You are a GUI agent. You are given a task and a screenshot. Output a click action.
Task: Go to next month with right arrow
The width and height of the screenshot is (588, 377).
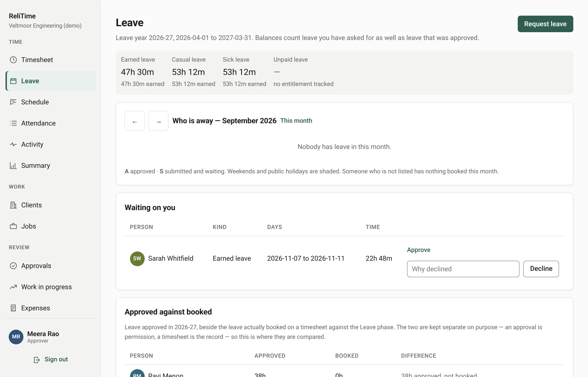[158, 121]
